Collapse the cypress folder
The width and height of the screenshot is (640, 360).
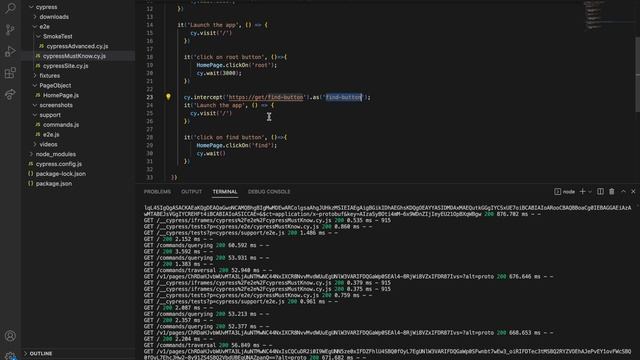pyautogui.click(x=31, y=7)
